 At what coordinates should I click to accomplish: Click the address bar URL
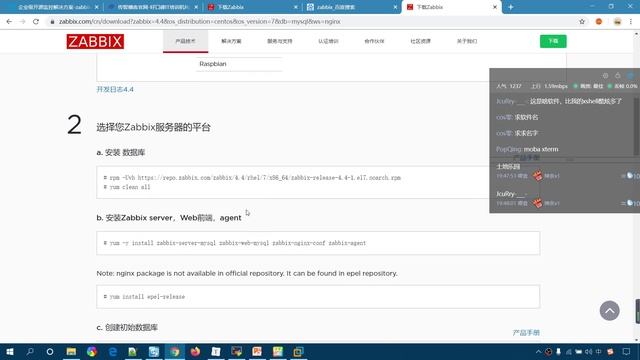[x=200, y=22]
